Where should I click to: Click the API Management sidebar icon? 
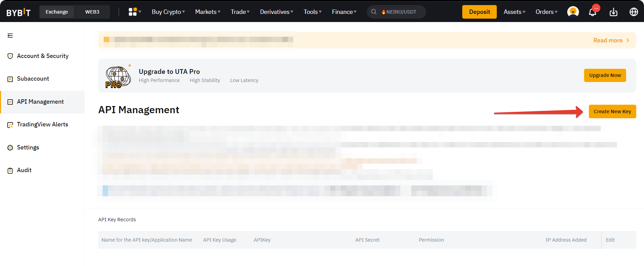10,102
